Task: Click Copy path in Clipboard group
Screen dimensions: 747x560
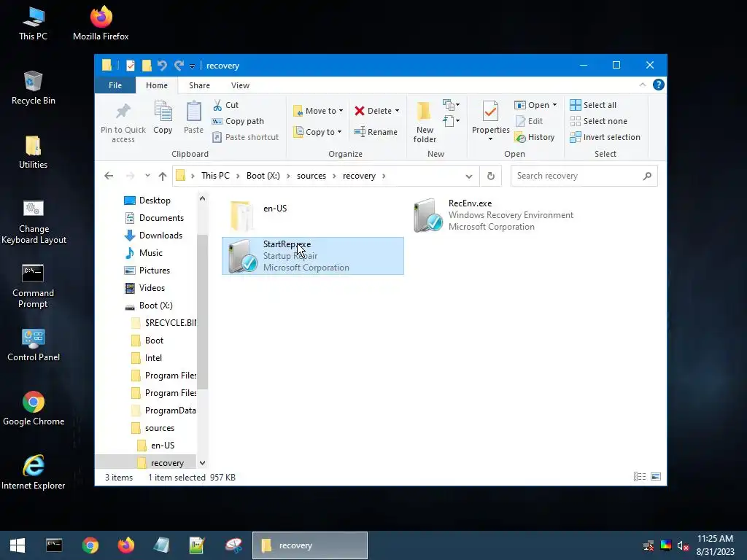Action: coord(238,121)
